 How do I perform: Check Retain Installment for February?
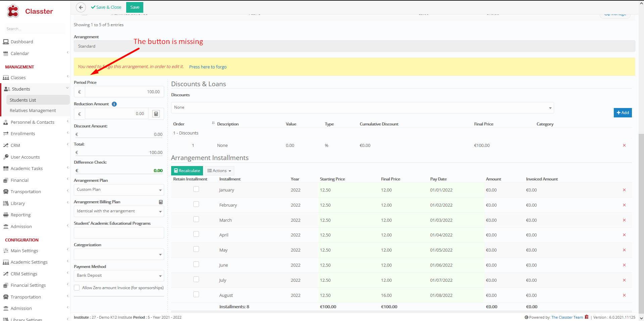196,204
